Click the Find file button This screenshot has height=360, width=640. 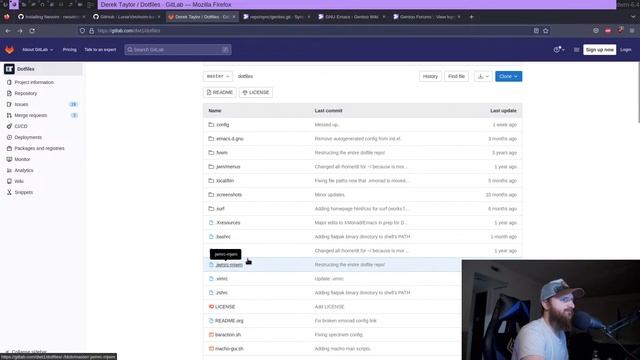[x=456, y=76]
